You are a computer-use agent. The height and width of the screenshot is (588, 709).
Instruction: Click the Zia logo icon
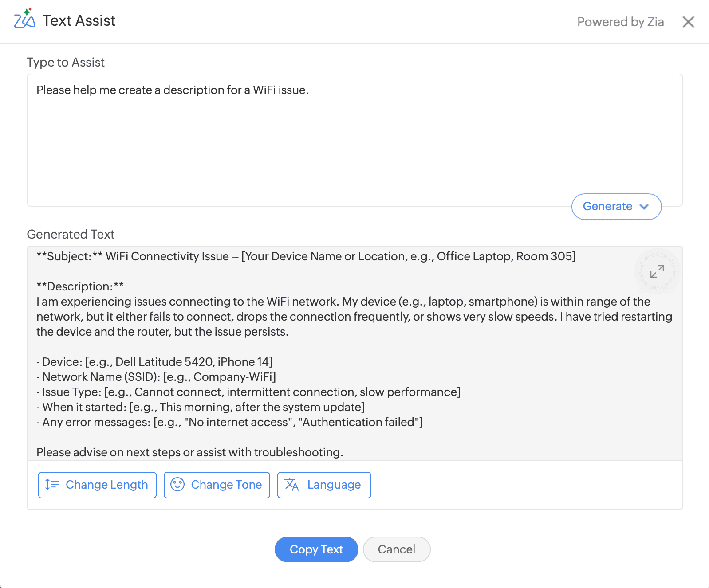(24, 19)
